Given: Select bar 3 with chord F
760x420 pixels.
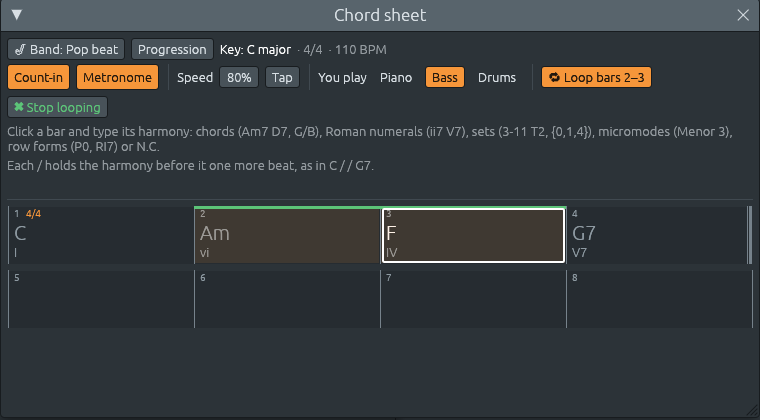Looking at the screenshot, I should [x=473, y=236].
